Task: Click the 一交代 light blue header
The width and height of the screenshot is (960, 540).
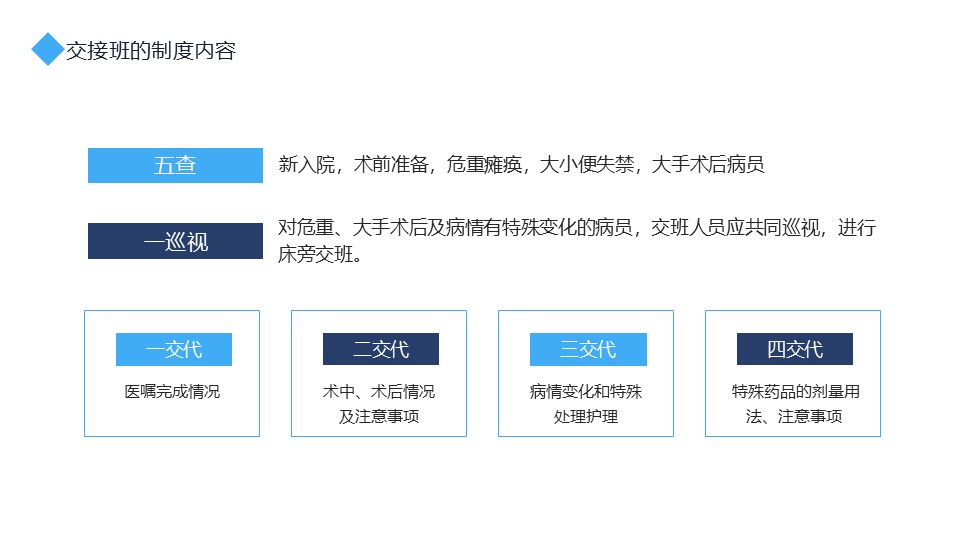Action: click(x=174, y=350)
